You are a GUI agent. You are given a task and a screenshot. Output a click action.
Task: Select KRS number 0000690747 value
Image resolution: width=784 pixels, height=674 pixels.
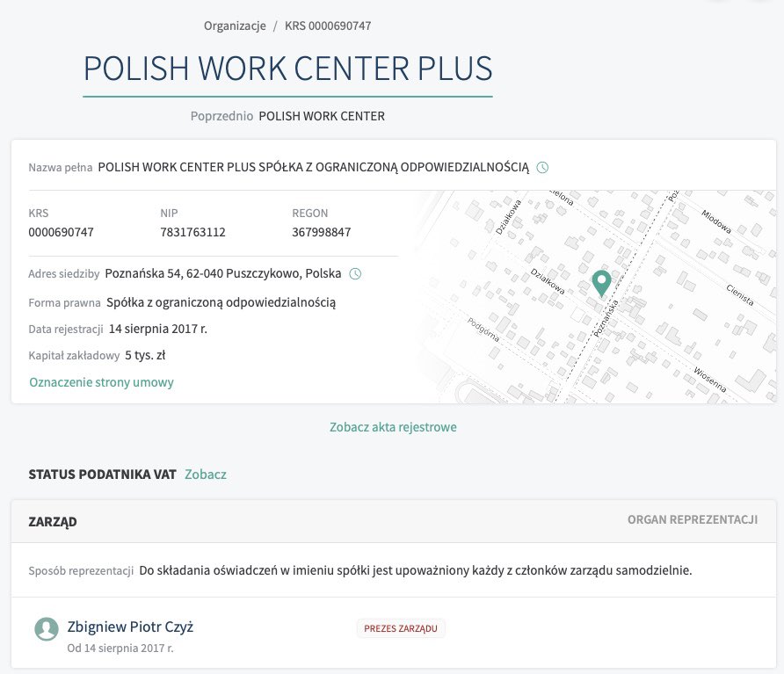(x=61, y=232)
